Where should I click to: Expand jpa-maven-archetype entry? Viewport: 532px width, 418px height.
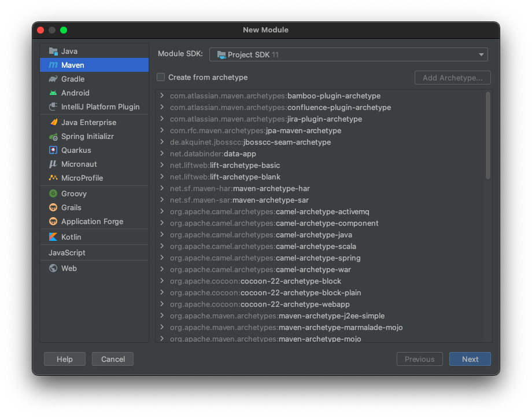tap(162, 130)
